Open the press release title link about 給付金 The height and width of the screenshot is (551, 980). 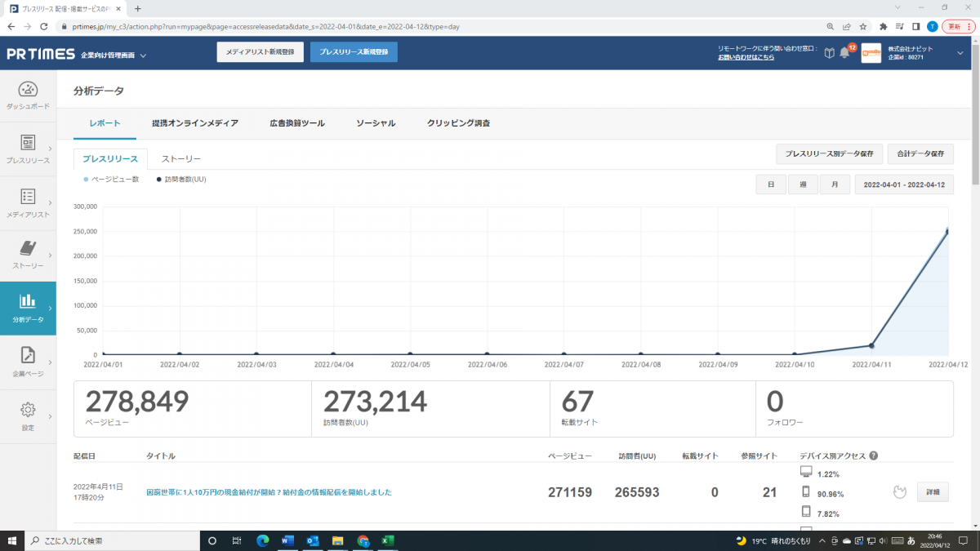tap(269, 492)
